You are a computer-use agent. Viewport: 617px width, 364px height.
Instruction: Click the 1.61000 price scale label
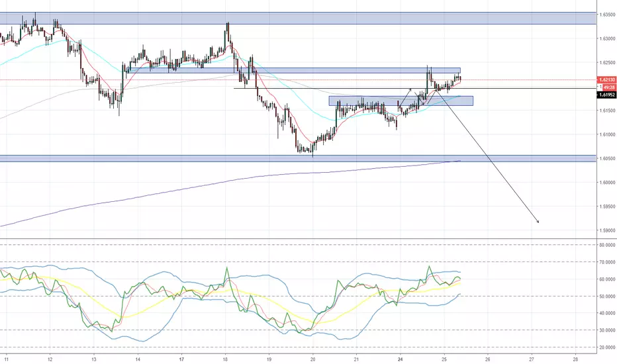pos(607,134)
